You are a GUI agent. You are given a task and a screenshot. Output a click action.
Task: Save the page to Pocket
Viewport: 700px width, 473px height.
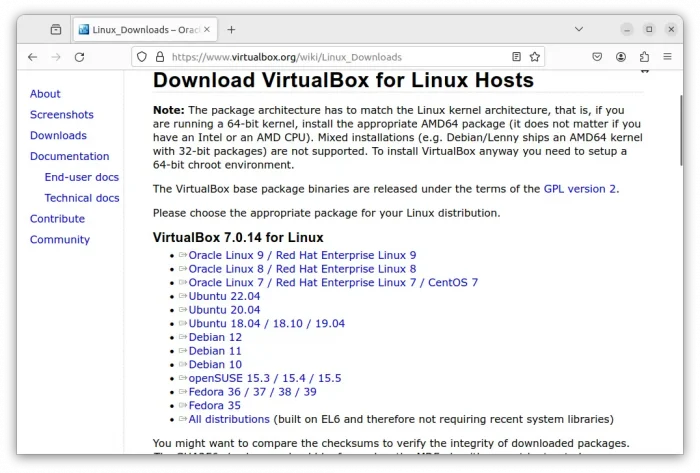pyautogui.click(x=597, y=57)
